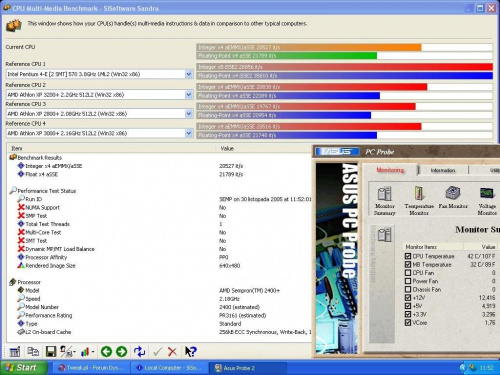Click the red X cancel icon
The height and width of the screenshot is (375, 500).
pos(172,352)
